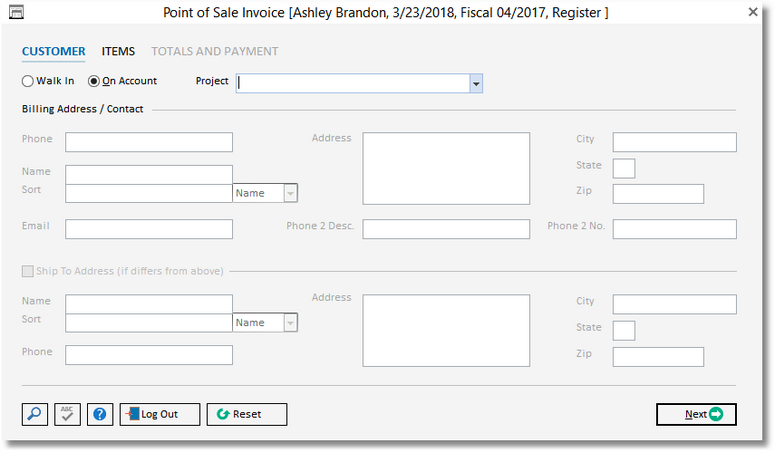The width and height of the screenshot is (775, 453).
Task: Click the ship-to Address text area
Action: pos(446,330)
